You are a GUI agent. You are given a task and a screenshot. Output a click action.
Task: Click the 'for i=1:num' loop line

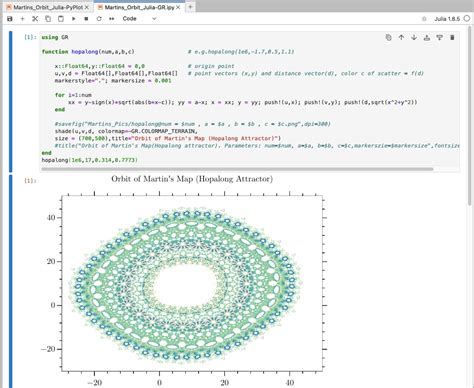point(73,95)
